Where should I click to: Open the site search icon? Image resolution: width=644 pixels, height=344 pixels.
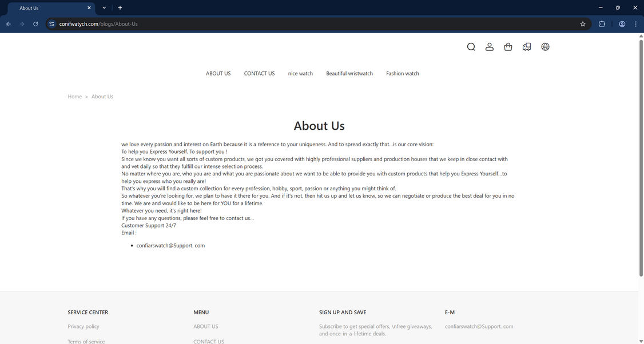pyautogui.click(x=471, y=47)
